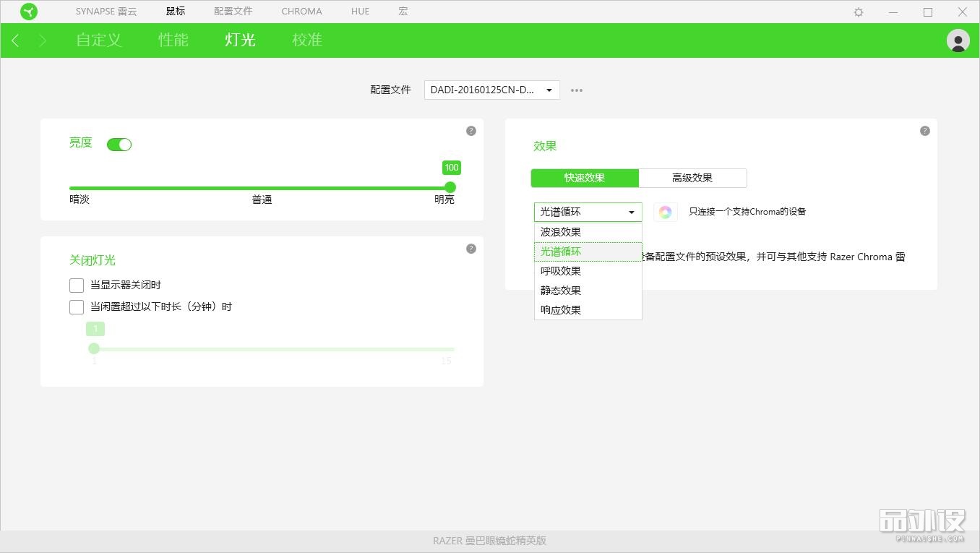Open the 配置文件 profile dropdown

click(491, 90)
